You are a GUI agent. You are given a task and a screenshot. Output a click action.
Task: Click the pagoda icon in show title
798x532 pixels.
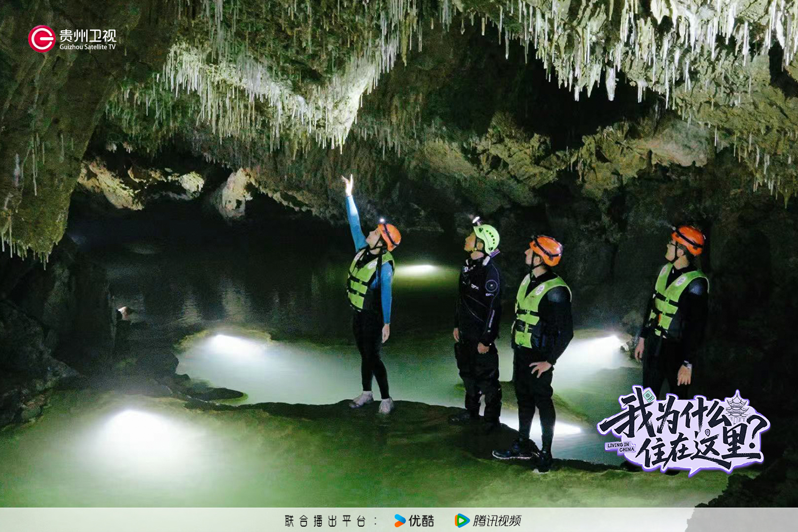(x=737, y=407)
